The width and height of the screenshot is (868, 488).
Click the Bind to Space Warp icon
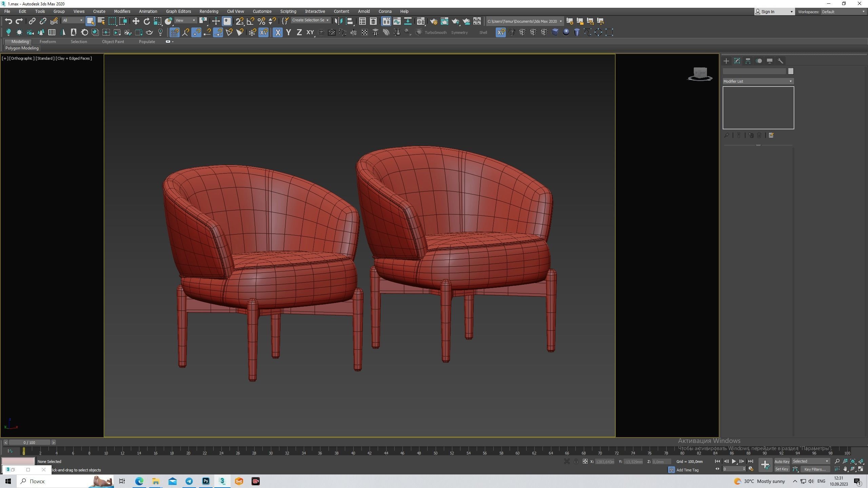54,21
